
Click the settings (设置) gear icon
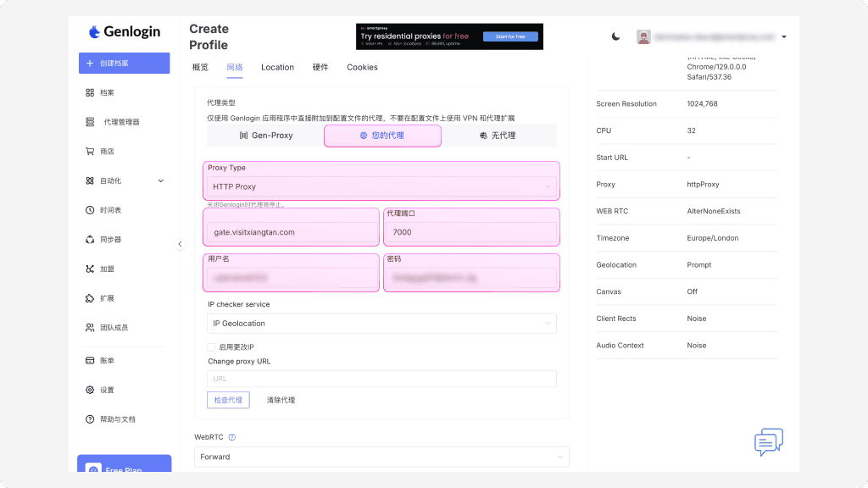[x=90, y=390]
